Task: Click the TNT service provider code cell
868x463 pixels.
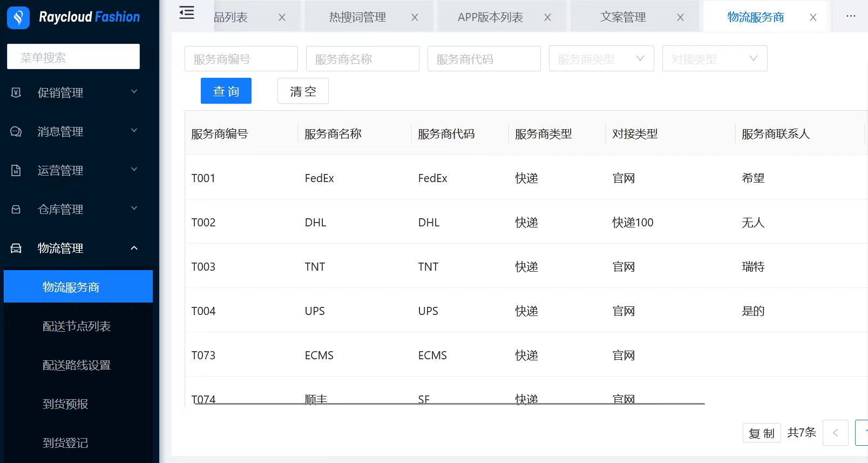Action: pyautogui.click(x=428, y=266)
